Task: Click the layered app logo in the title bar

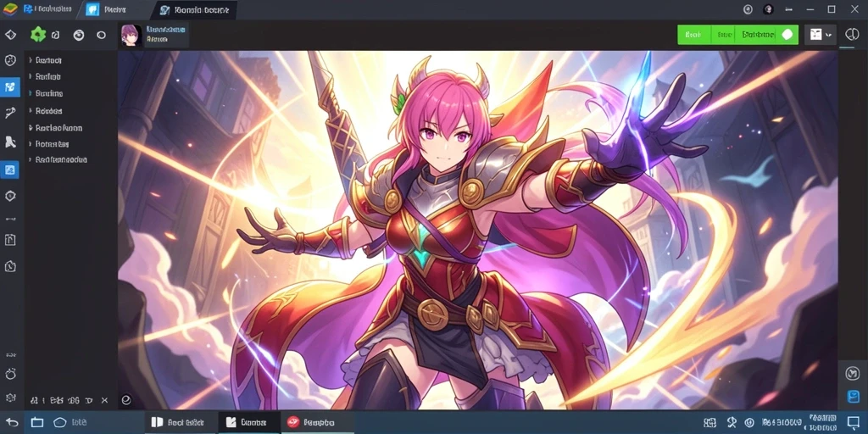Action: [10, 9]
